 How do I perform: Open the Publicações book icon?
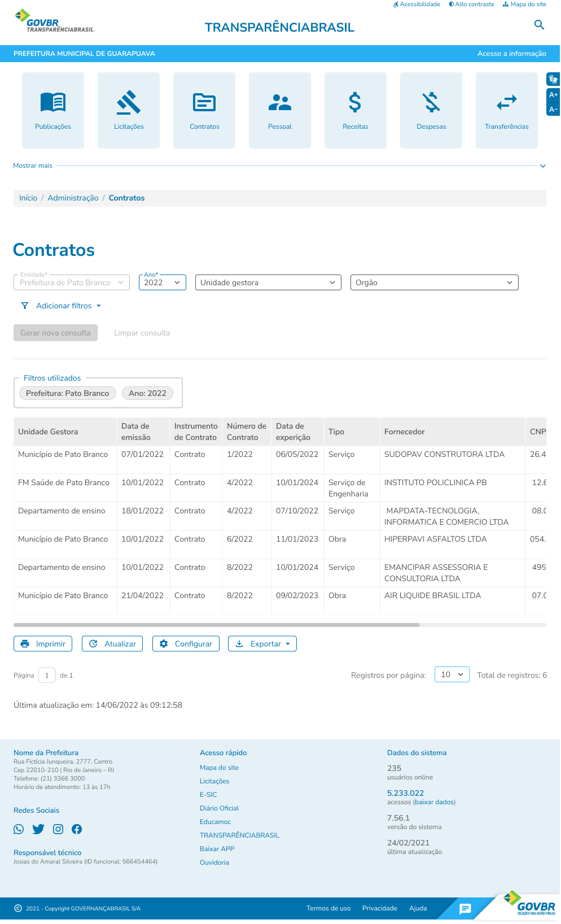[x=53, y=103]
